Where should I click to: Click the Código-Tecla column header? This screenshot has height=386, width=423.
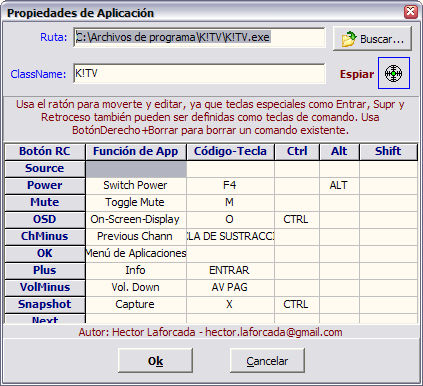[230, 152]
